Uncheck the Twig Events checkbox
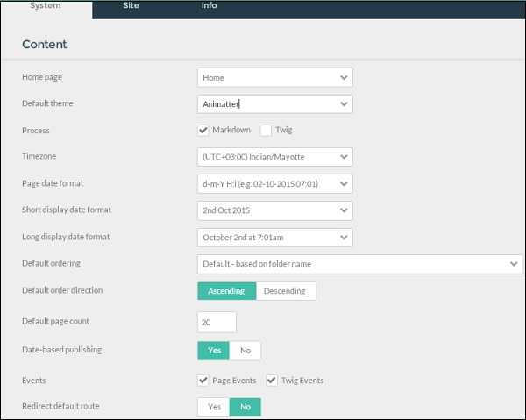This screenshot has width=526, height=420. point(272,381)
